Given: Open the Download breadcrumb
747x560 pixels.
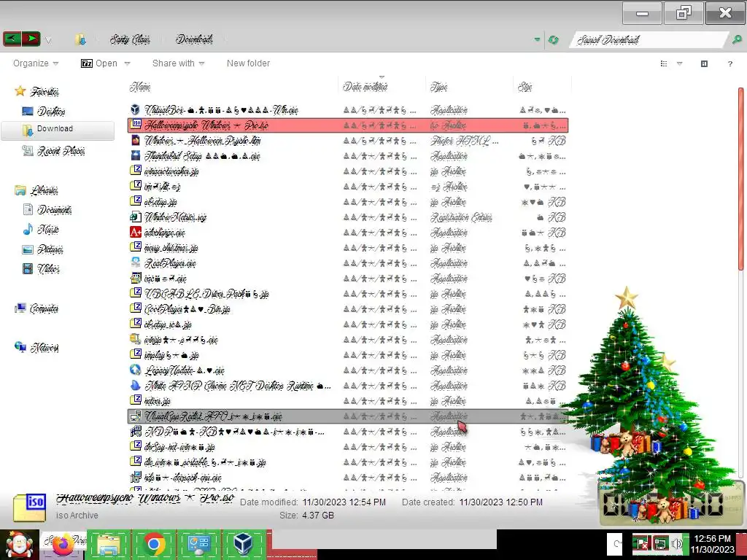Looking at the screenshot, I should pos(194,39).
